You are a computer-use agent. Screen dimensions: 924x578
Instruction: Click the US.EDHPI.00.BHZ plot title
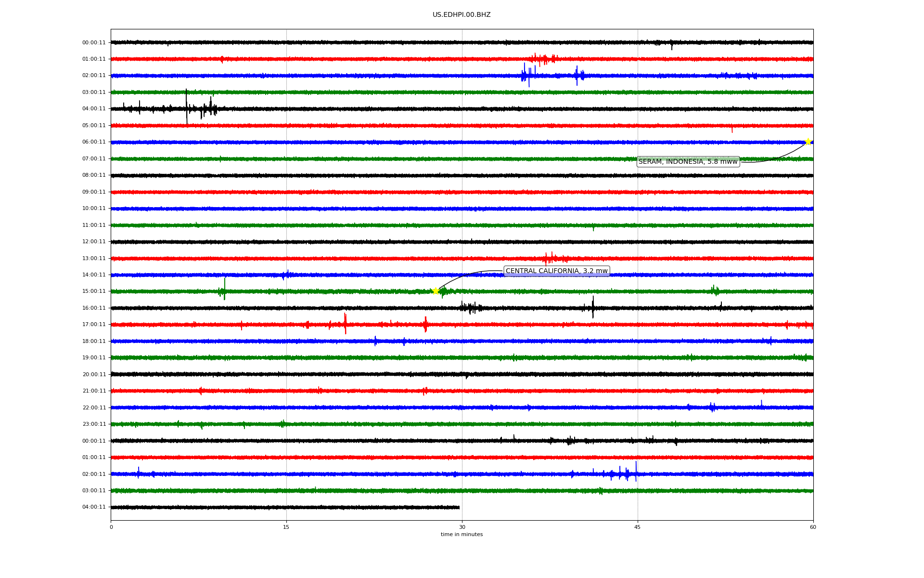point(462,15)
